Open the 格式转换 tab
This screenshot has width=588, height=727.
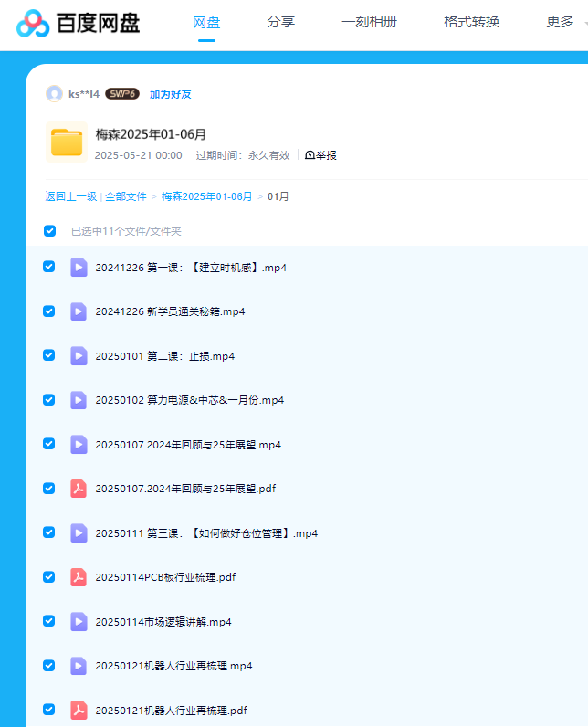click(x=471, y=22)
